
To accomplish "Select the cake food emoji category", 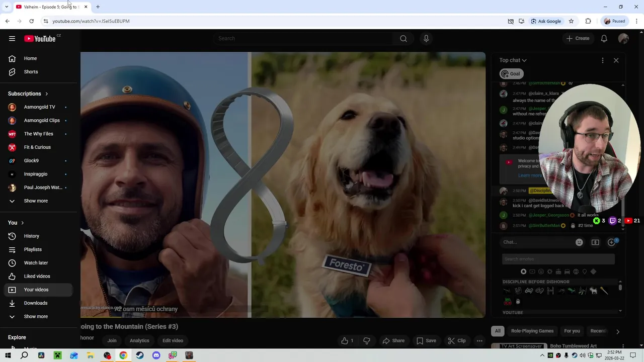I will coord(558,271).
